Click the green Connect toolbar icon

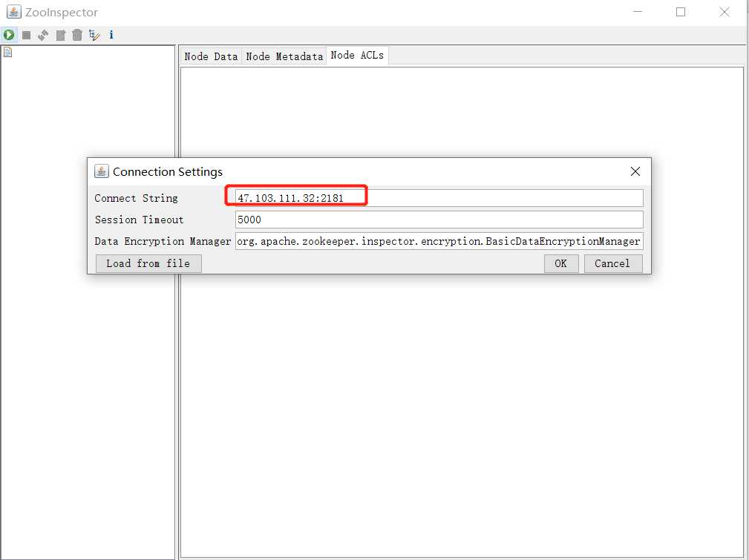[9, 35]
